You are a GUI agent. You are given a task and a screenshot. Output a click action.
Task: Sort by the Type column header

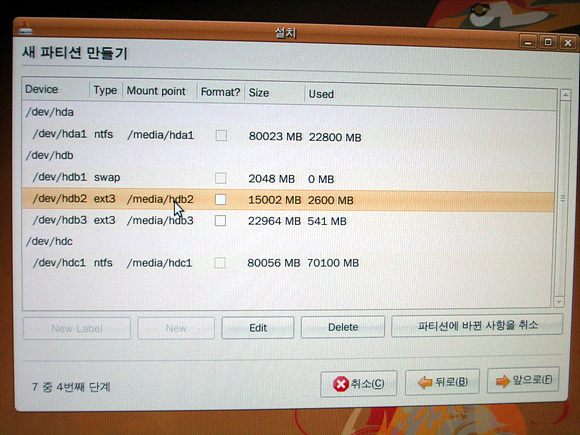pos(106,90)
